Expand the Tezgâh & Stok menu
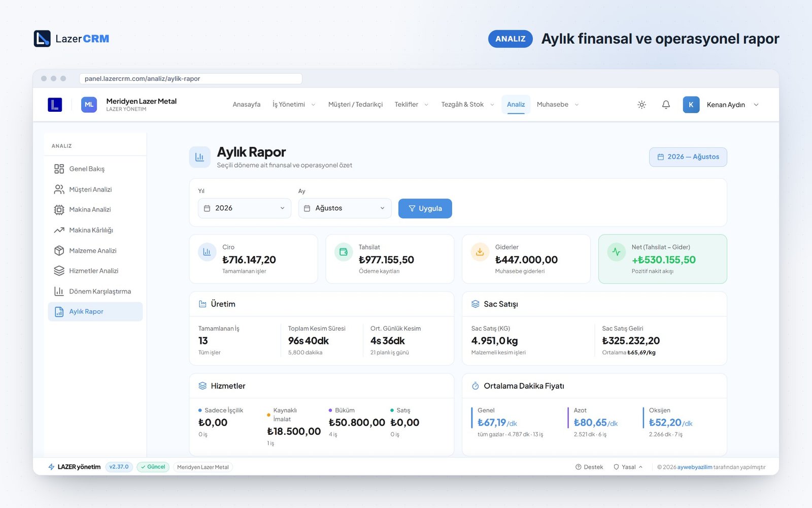This screenshot has height=508, width=812. tap(467, 105)
